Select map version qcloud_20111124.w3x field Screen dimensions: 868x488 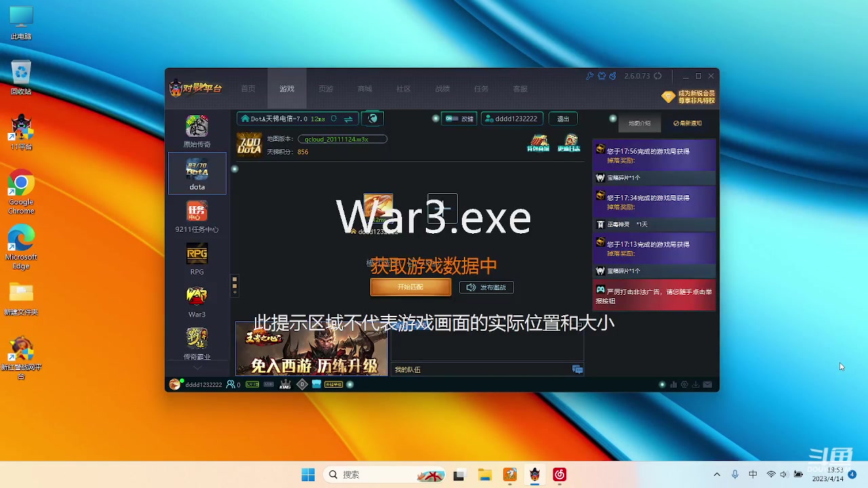(x=342, y=139)
